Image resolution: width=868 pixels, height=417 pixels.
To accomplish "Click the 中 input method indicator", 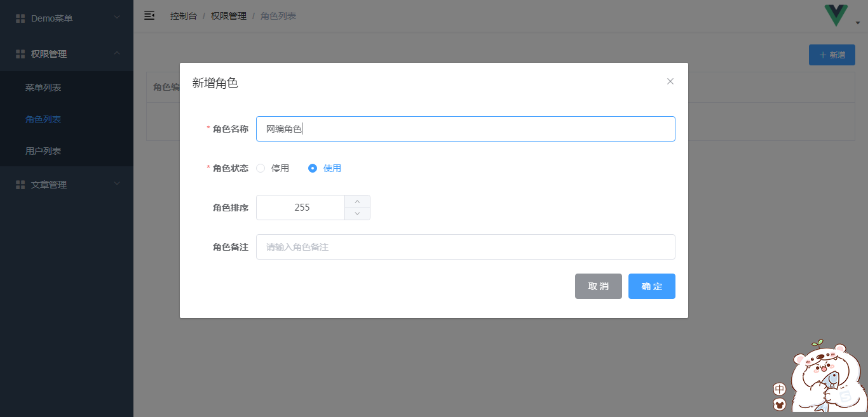I will [780, 389].
